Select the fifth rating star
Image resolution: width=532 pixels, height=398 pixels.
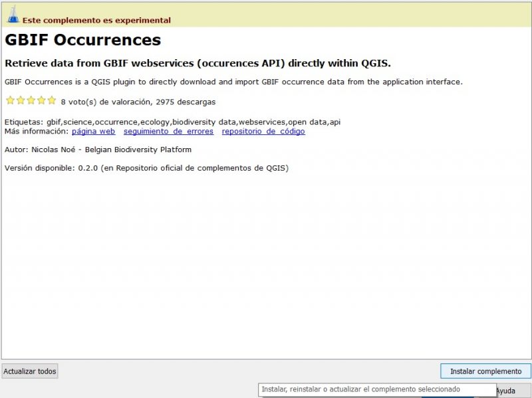pos(52,100)
